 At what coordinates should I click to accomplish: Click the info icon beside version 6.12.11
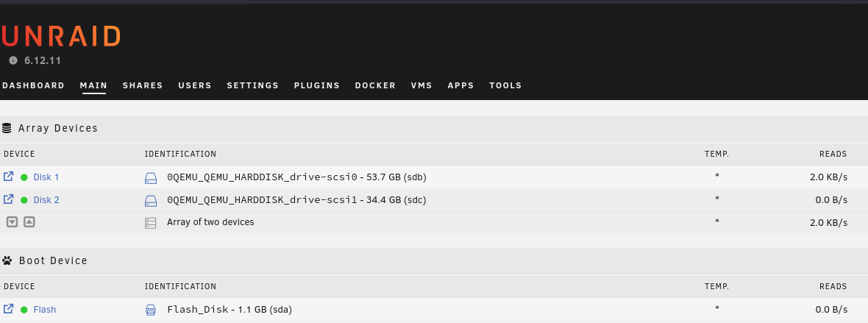(13, 60)
